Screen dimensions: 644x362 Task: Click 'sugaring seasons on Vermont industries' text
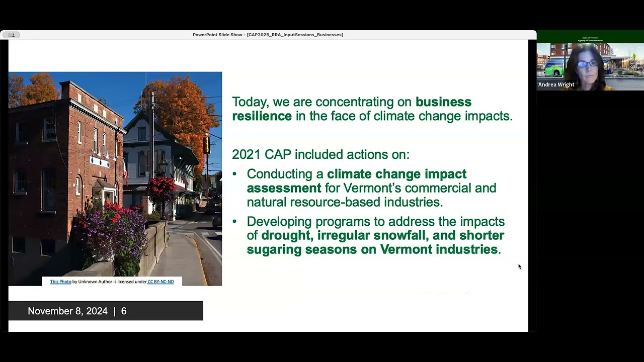pyautogui.click(x=372, y=249)
